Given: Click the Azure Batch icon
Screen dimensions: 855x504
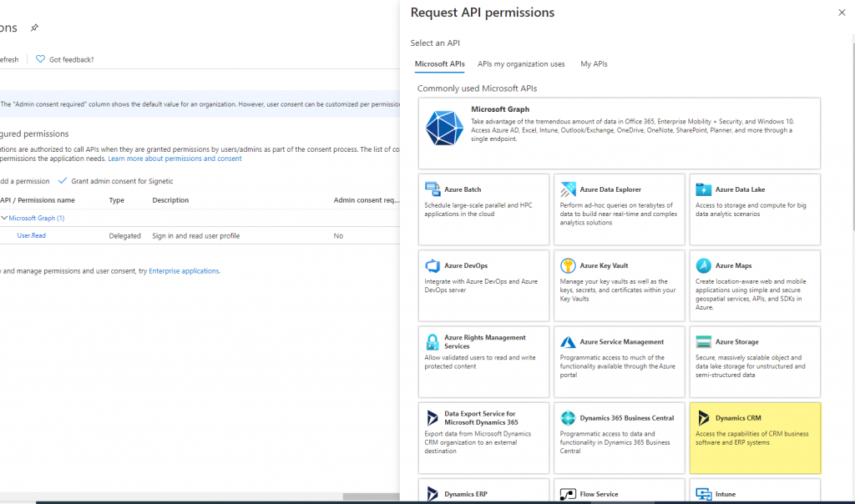Looking at the screenshot, I should pos(433,189).
